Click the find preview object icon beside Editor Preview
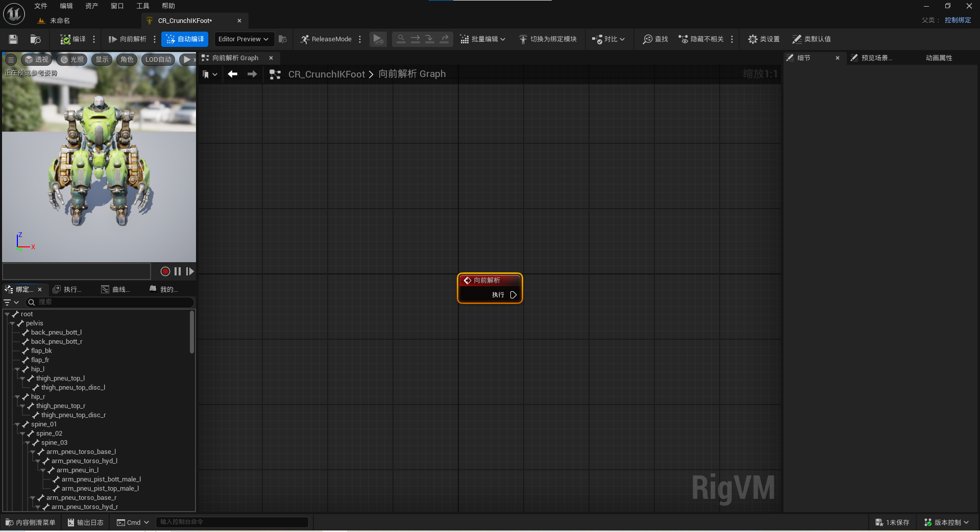This screenshot has width=980, height=532. pos(283,39)
